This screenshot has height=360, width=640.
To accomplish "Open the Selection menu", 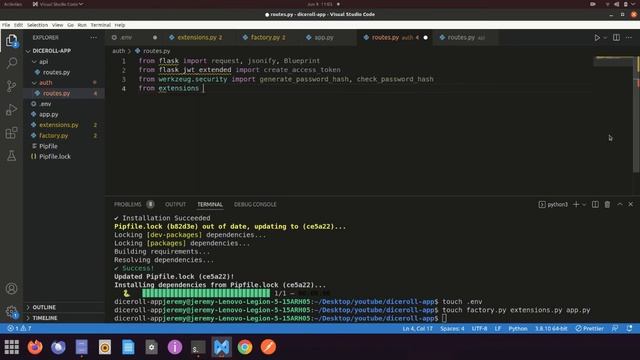I will [38, 25].
